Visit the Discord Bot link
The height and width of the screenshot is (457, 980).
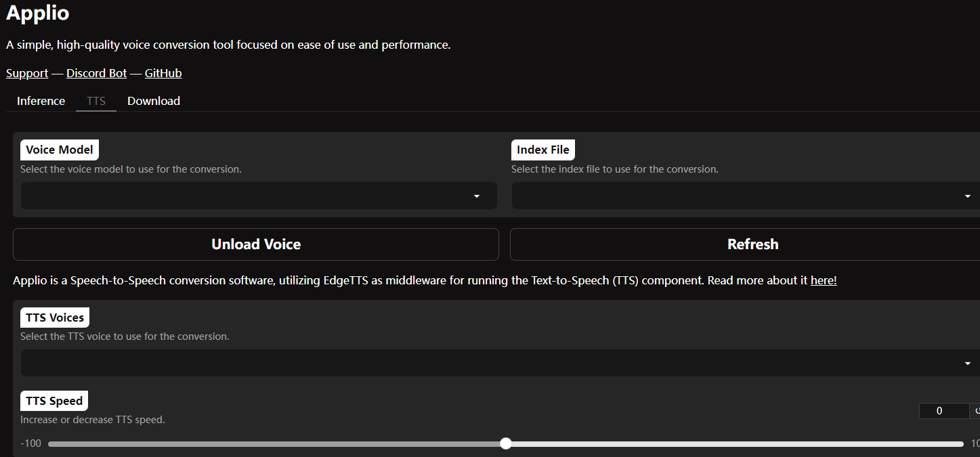point(96,73)
